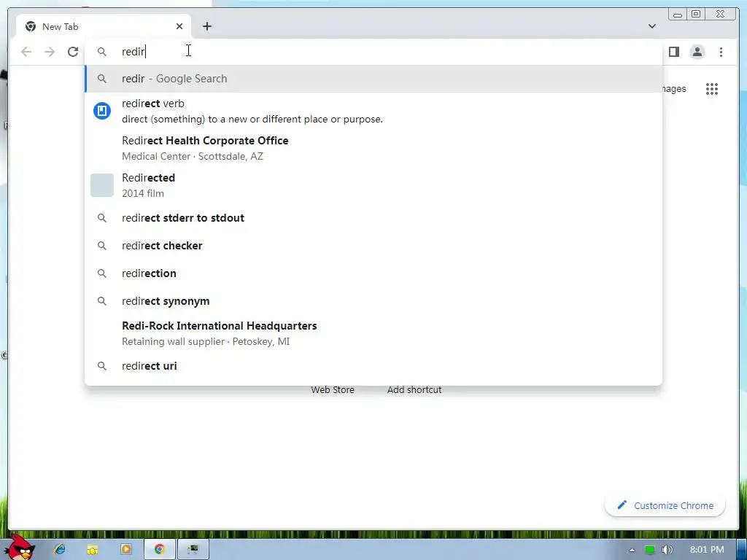Pick the Redirected 2014 film suggestion
This screenshot has width=747, height=560.
point(373,185)
